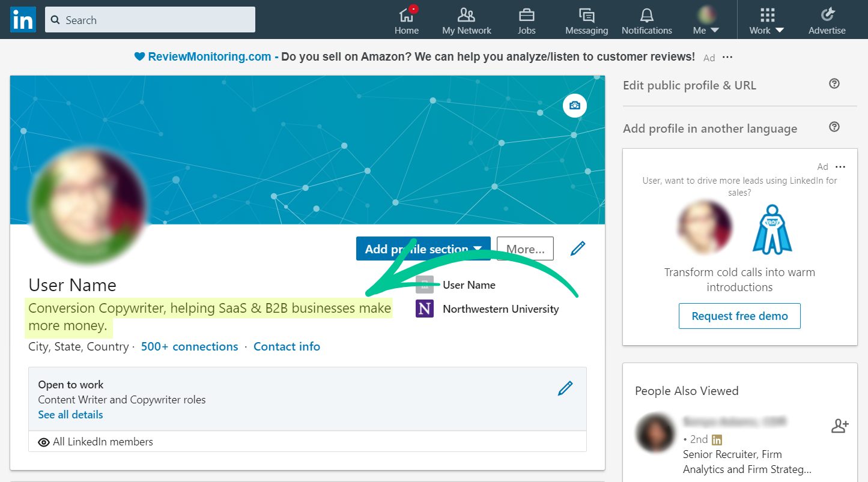Click the Search input field
The width and height of the screenshot is (868, 482).
tap(150, 20)
